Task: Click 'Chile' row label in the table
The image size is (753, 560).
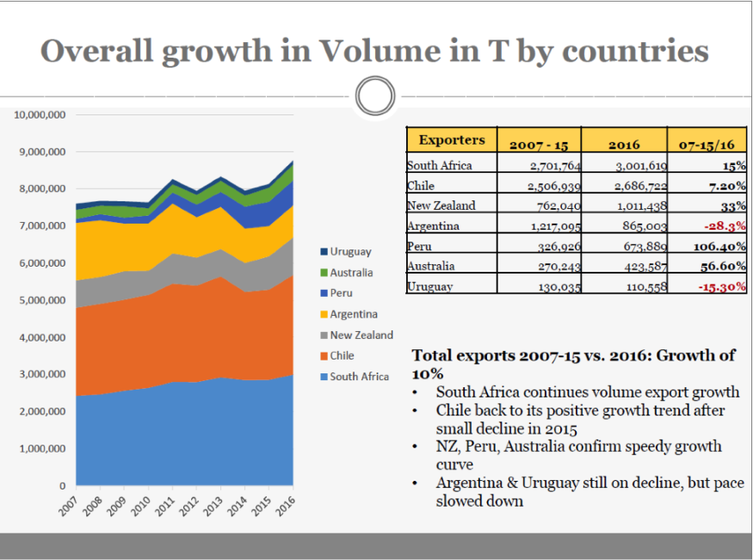Action: [x=421, y=186]
